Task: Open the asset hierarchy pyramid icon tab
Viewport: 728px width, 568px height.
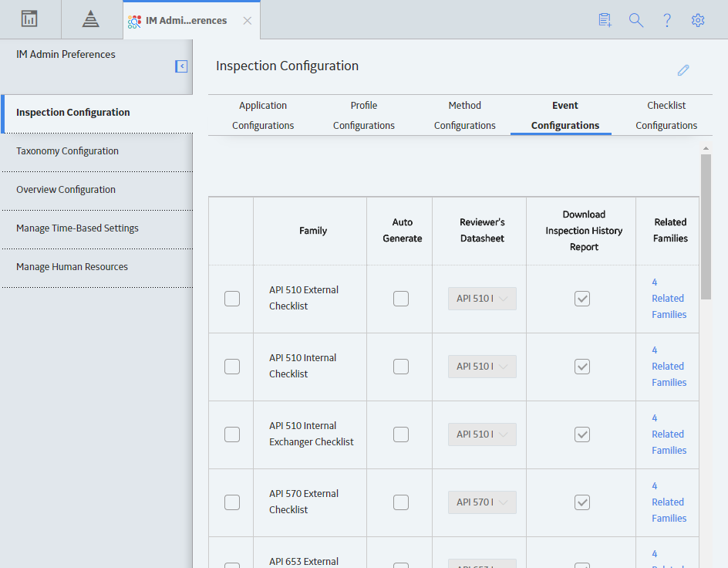Action: [90, 19]
